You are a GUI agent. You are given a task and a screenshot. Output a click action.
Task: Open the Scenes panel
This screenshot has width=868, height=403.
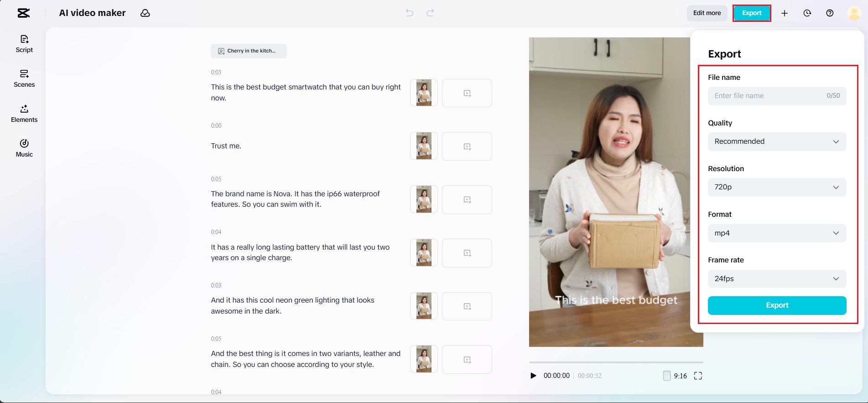(x=24, y=79)
